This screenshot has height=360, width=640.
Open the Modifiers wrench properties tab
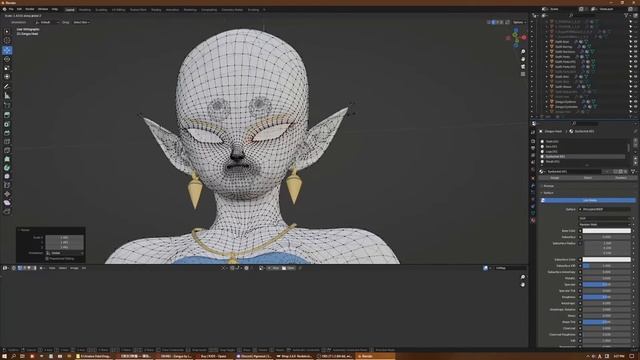pyautogui.click(x=533, y=185)
